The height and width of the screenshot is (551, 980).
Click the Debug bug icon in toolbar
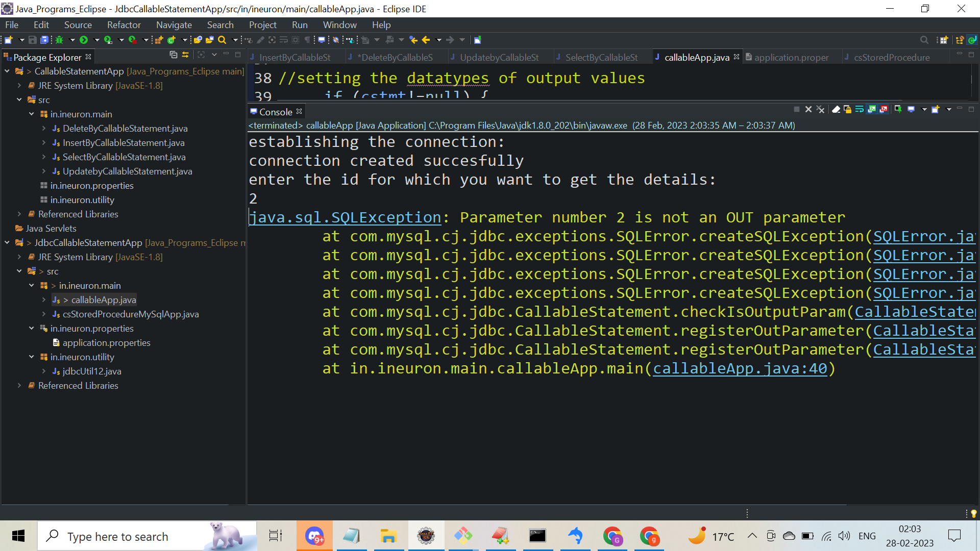click(59, 40)
